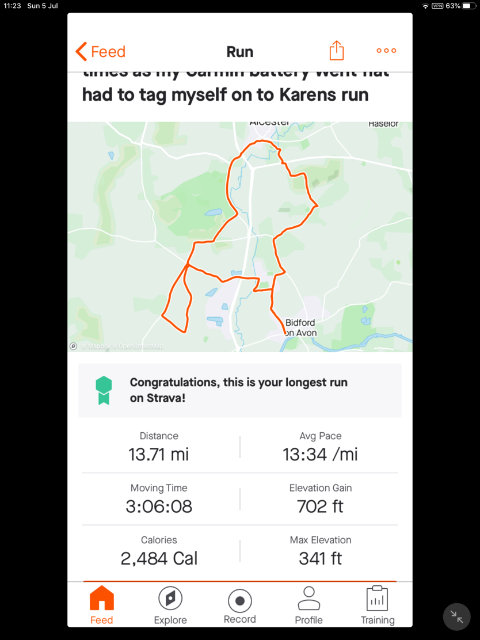Tap the Calories 2,484 Cal stat

point(159,551)
